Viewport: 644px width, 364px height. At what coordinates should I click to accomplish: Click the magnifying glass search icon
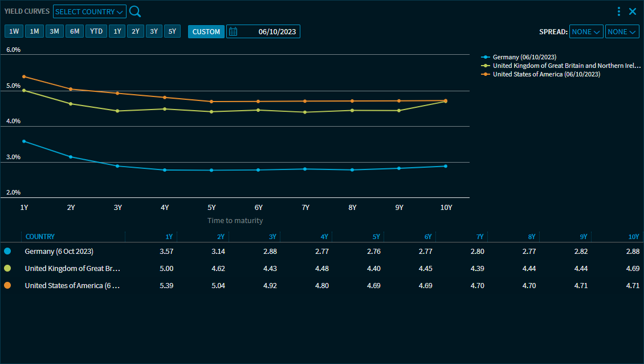[x=135, y=11]
